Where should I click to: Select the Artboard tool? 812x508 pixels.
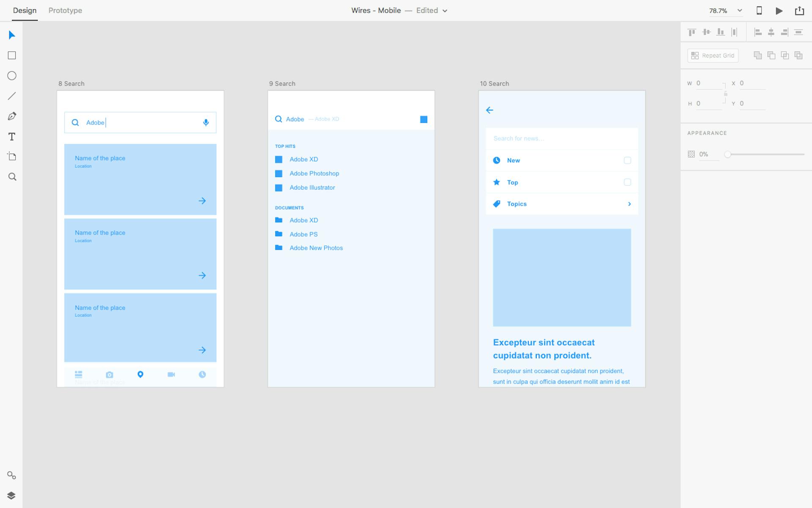(12, 157)
